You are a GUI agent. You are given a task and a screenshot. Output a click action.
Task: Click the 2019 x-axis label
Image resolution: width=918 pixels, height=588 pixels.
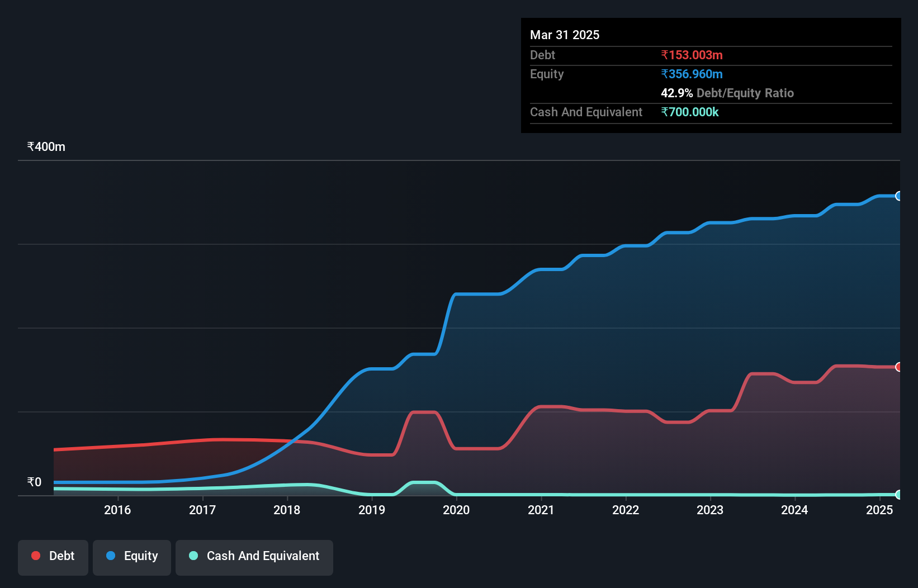point(372,510)
